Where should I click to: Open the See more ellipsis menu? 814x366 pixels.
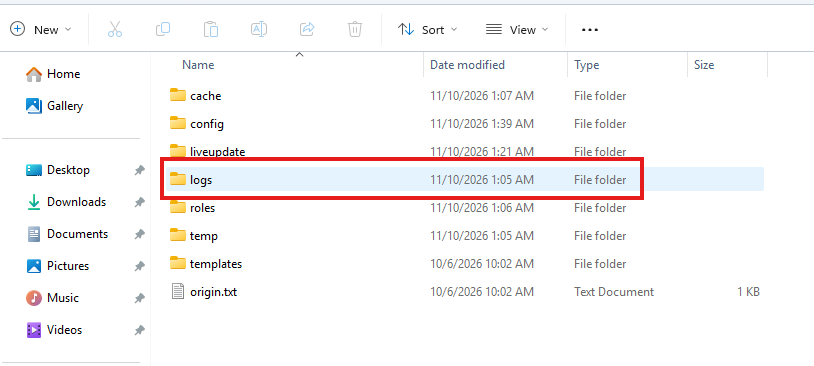[x=590, y=30]
